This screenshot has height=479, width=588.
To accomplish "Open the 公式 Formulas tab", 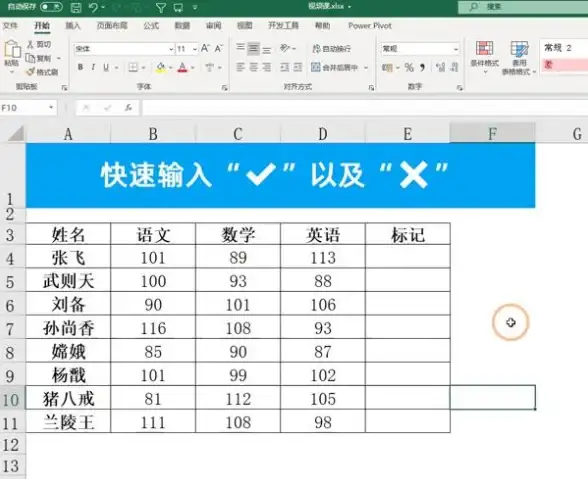I will 151,26.
